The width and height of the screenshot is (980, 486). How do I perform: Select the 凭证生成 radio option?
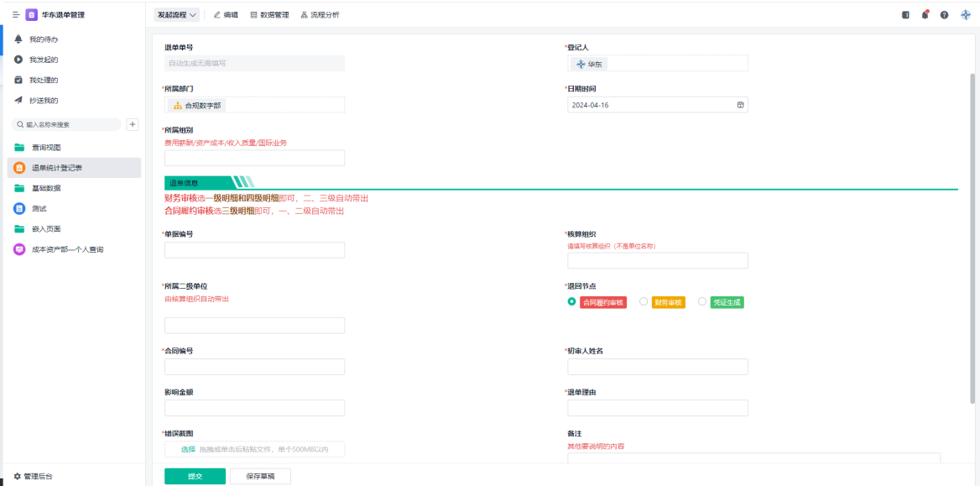[x=702, y=302]
